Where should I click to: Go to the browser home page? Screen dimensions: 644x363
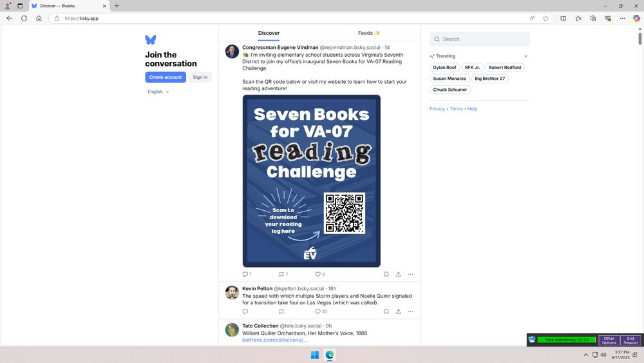coord(39,18)
